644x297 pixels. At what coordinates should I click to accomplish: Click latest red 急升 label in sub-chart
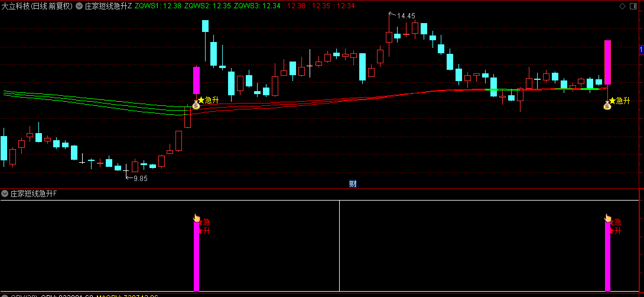point(616,227)
